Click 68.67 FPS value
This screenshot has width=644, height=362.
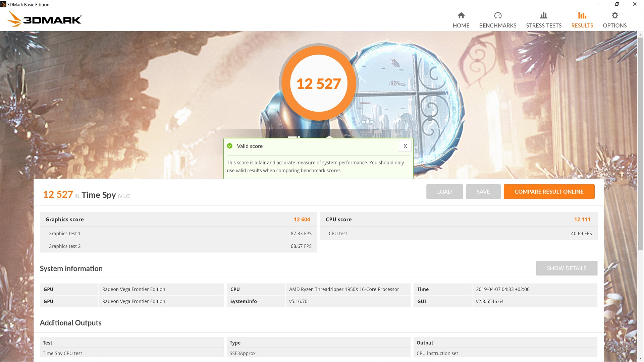coord(301,246)
